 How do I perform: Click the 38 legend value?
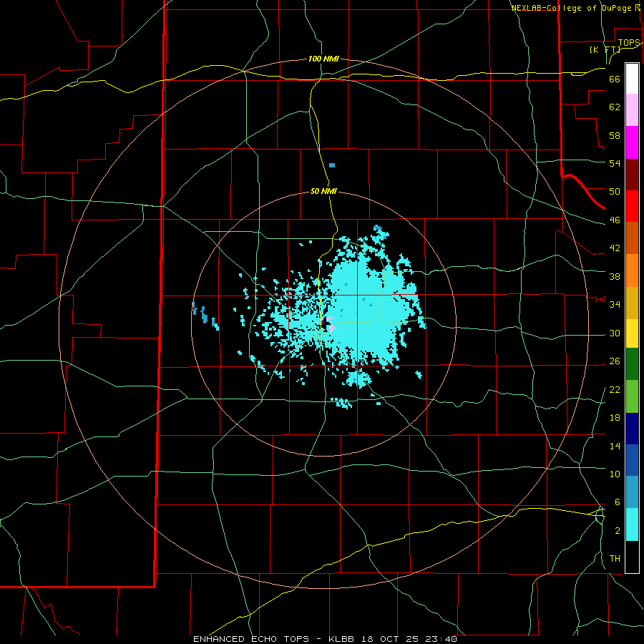click(615, 276)
